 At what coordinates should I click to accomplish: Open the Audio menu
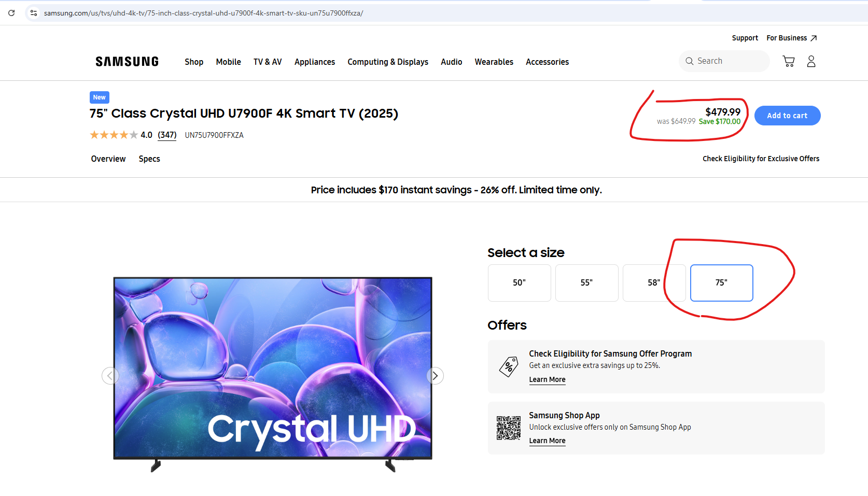click(x=452, y=62)
